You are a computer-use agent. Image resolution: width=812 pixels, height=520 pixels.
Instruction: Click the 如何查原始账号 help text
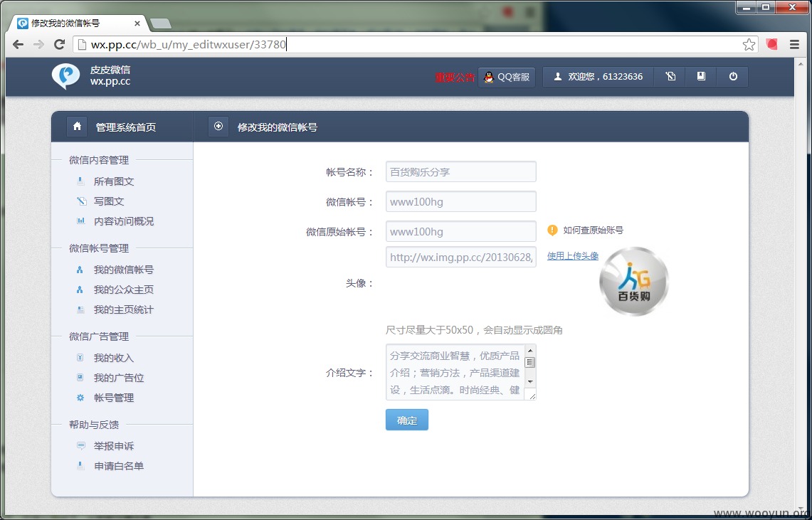pos(594,230)
